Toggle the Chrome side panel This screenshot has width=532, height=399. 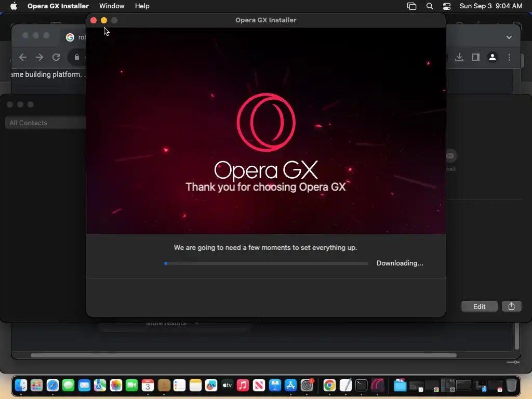tap(476, 57)
